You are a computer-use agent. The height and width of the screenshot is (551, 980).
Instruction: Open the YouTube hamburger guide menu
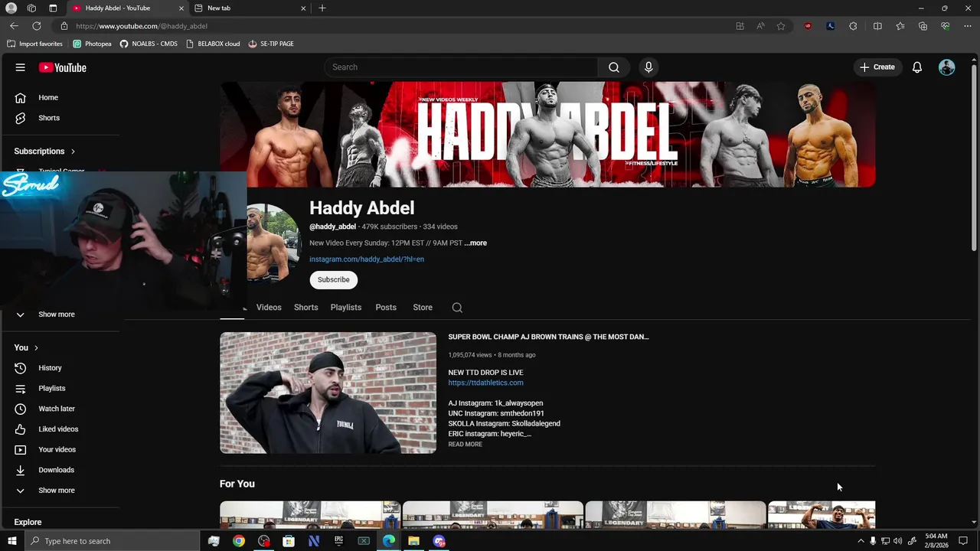pos(20,67)
